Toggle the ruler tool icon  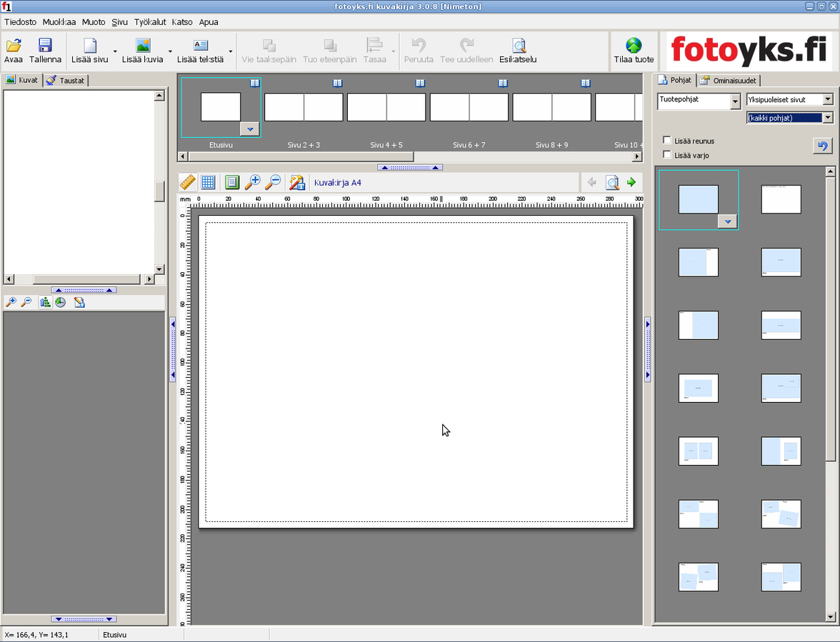click(x=187, y=183)
